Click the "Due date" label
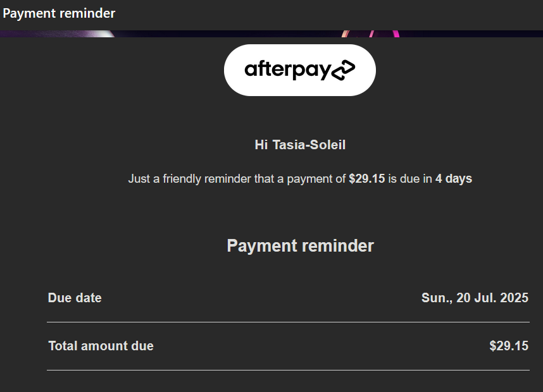The image size is (543, 392). tap(75, 298)
